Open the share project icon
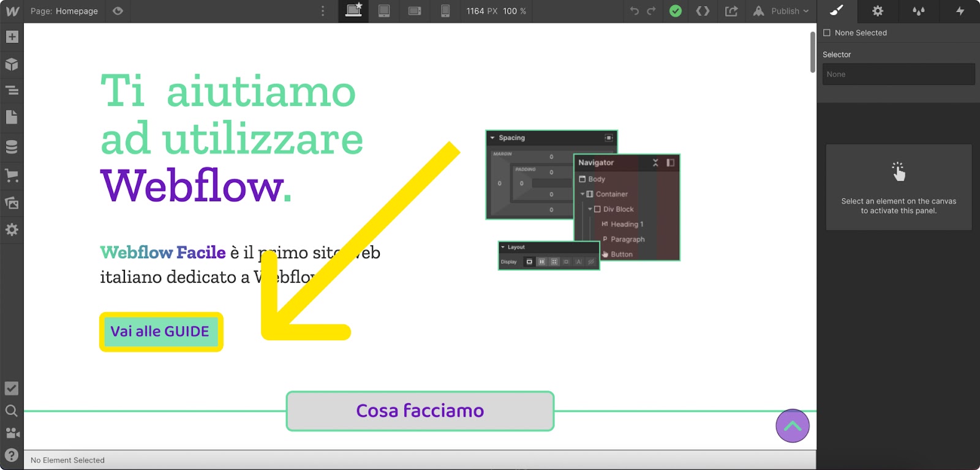Image resolution: width=980 pixels, height=470 pixels. click(x=731, y=11)
